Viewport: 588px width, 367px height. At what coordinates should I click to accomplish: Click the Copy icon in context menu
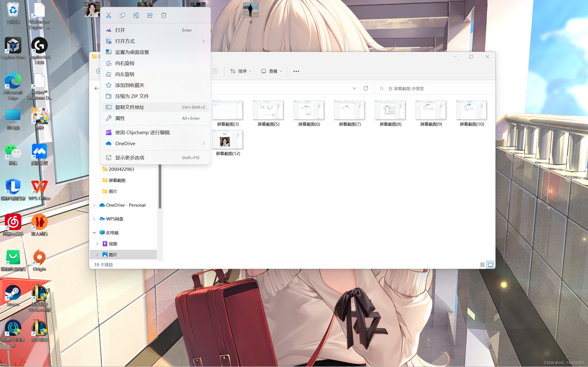coord(122,16)
